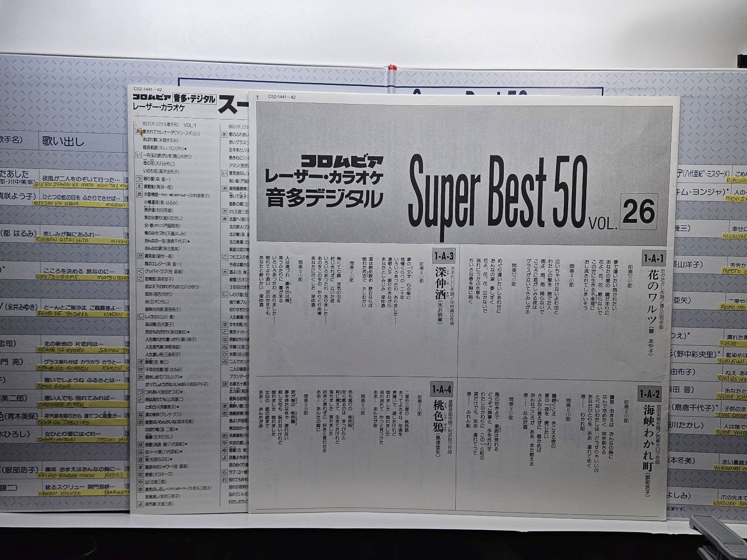
Task: Click the singer name '(都 はるみ)' on background board
Action: click(x=18, y=234)
